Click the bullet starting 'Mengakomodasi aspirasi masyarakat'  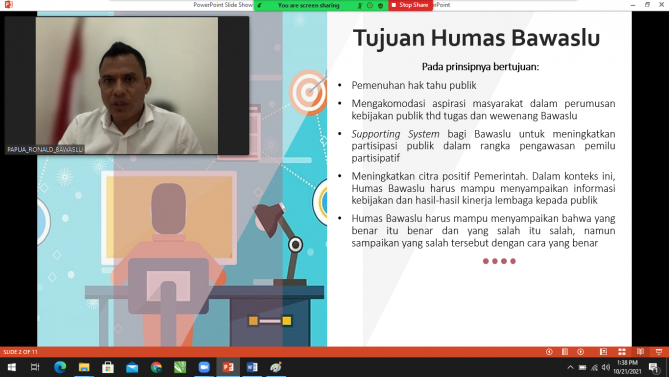pos(483,110)
